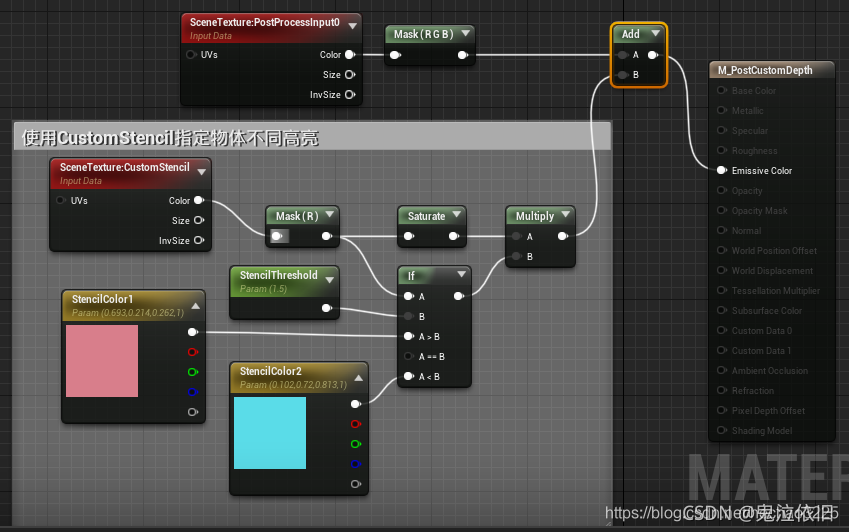Screen dimensions: 849x532
Task: Expand the Add node preview arrow
Action: tap(655, 33)
